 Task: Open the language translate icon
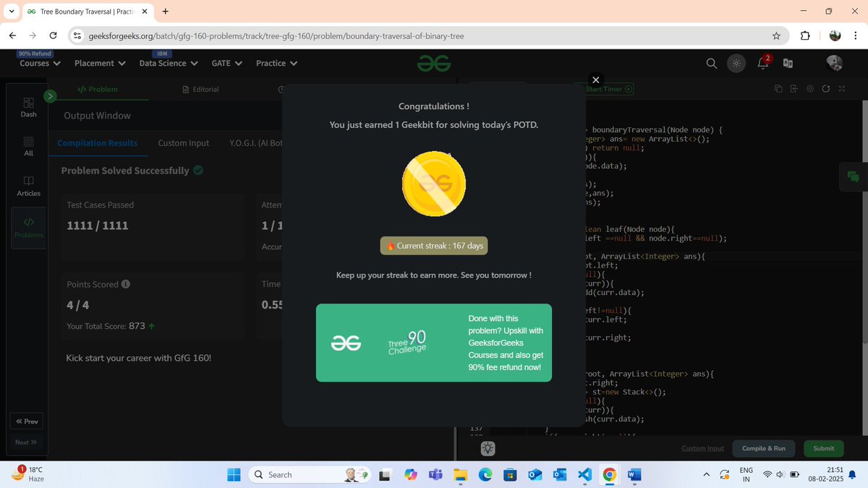click(x=788, y=64)
